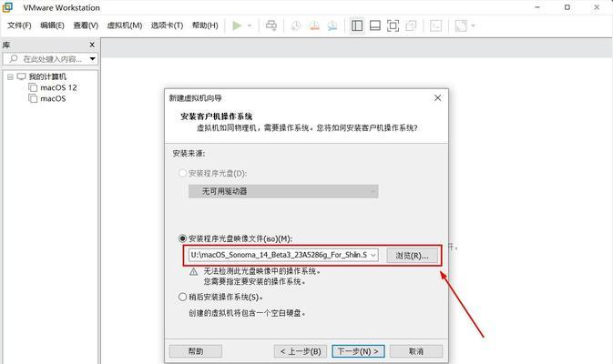This screenshot has height=364, width=613.
Task: Select the 稍后安装操作系统(S) radio button
Action: coord(182,297)
